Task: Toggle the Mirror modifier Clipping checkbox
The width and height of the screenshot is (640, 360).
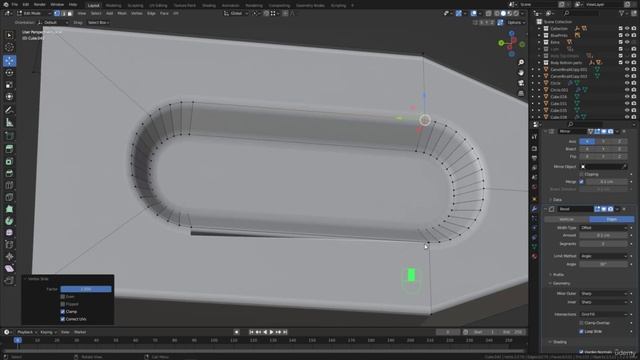Action: click(582, 174)
